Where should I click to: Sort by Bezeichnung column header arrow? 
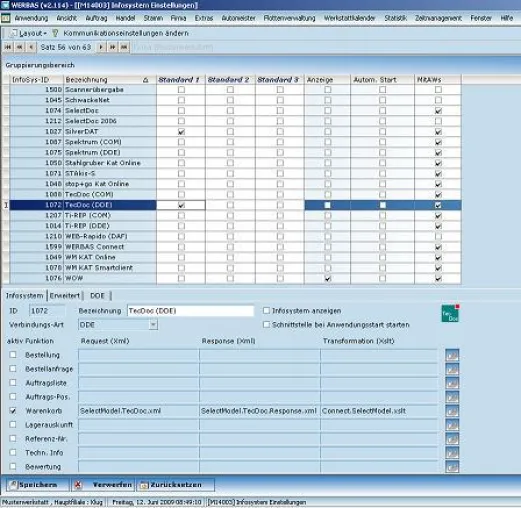pyautogui.click(x=145, y=80)
